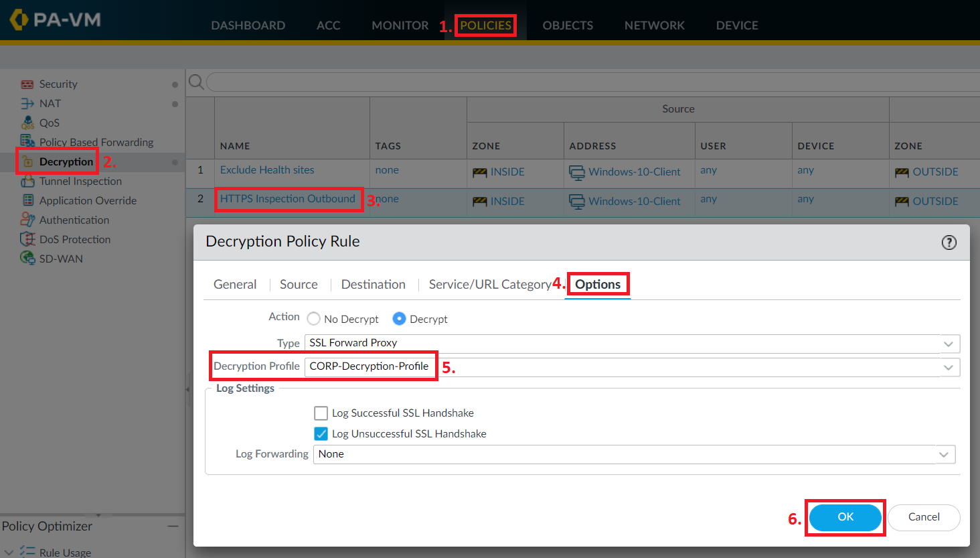Viewport: 980px width, 558px height.
Task: Enable Log Successful SSL Handshake
Action: point(321,413)
